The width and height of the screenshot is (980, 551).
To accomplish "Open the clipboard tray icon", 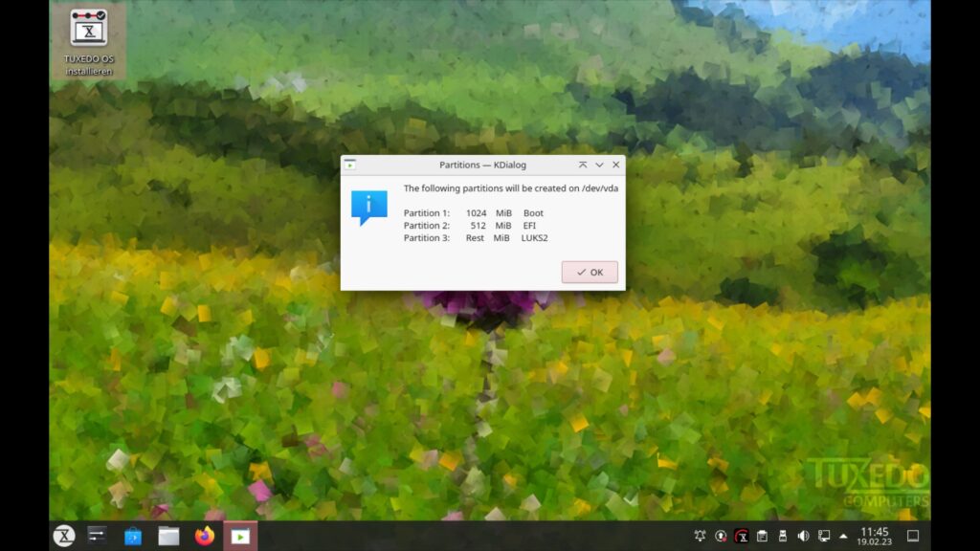I will tap(762, 536).
